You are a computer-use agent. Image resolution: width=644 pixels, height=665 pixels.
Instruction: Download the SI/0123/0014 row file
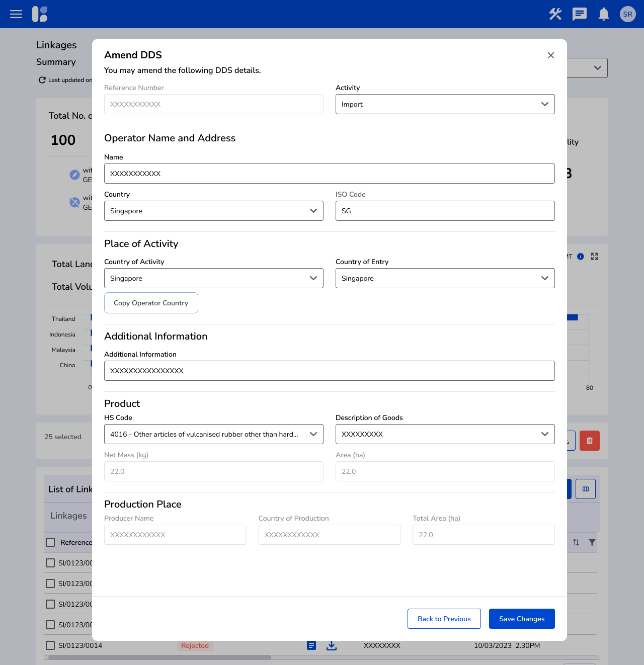332,645
